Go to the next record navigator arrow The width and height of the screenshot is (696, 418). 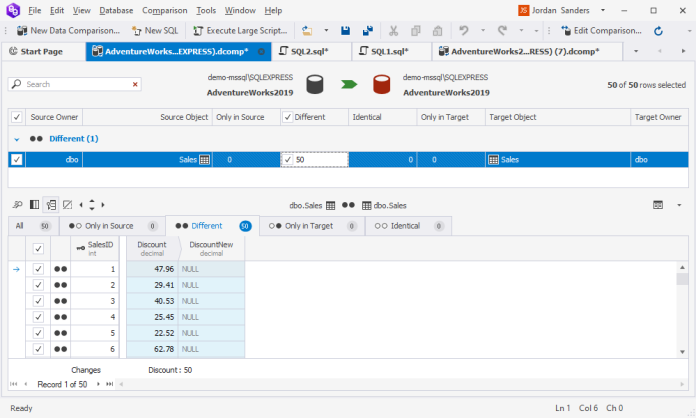(x=98, y=384)
